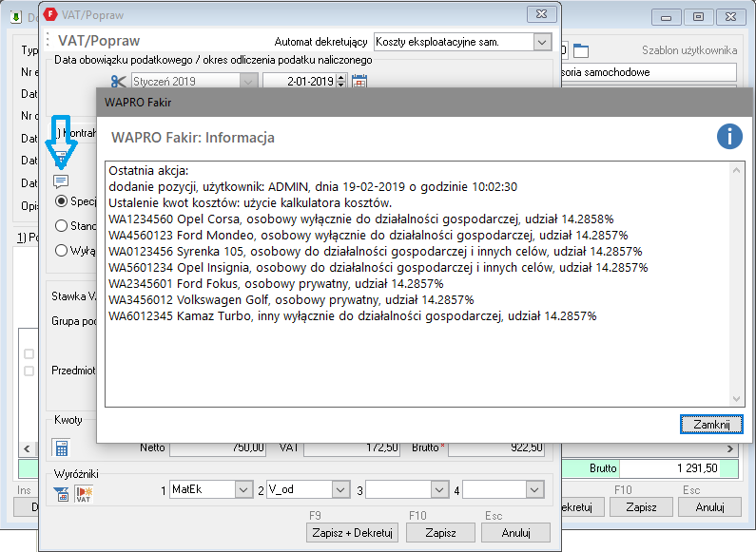Click the 'Ustalenie kwot kosztów' line

250,202
